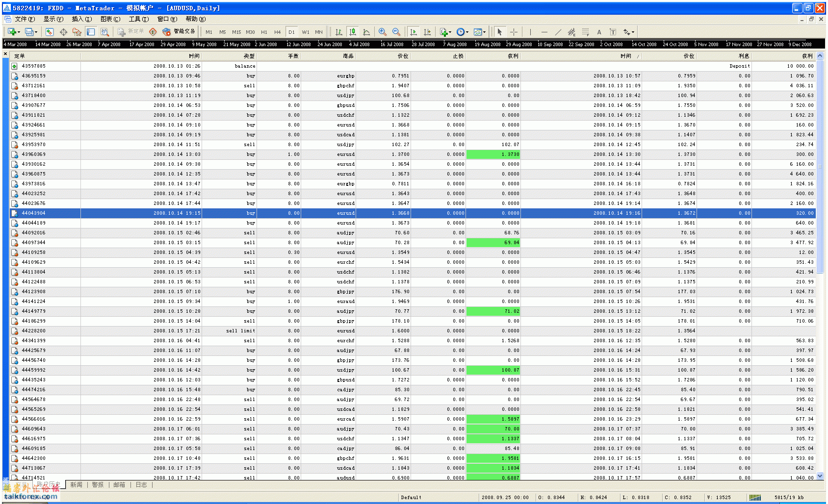828x504 pixels.
Task: Open a new chart window icon
Action: coord(12,32)
